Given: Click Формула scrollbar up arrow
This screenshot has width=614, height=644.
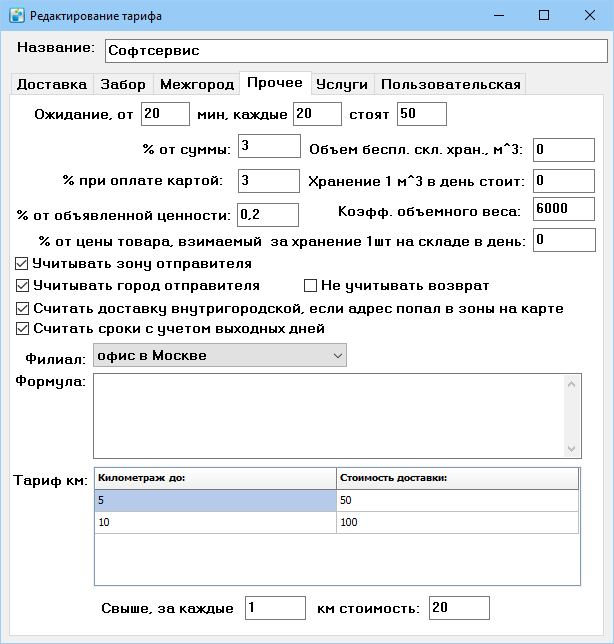Looking at the screenshot, I should (571, 384).
